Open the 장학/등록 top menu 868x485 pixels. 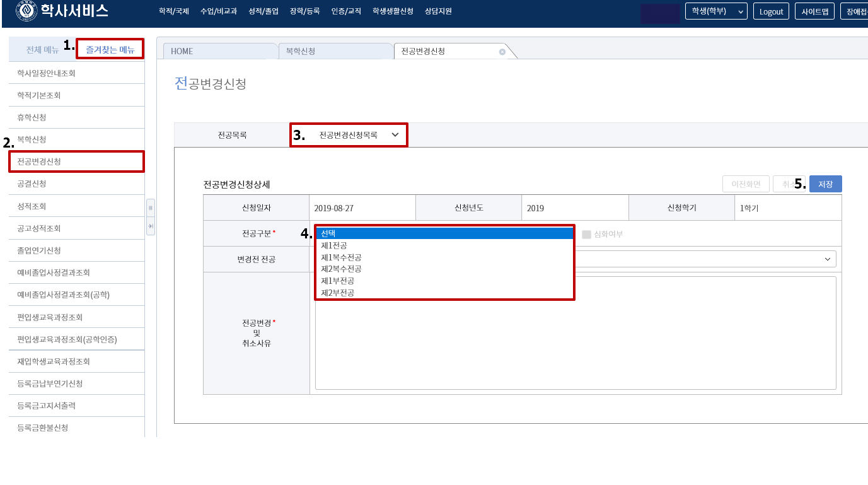305,11
